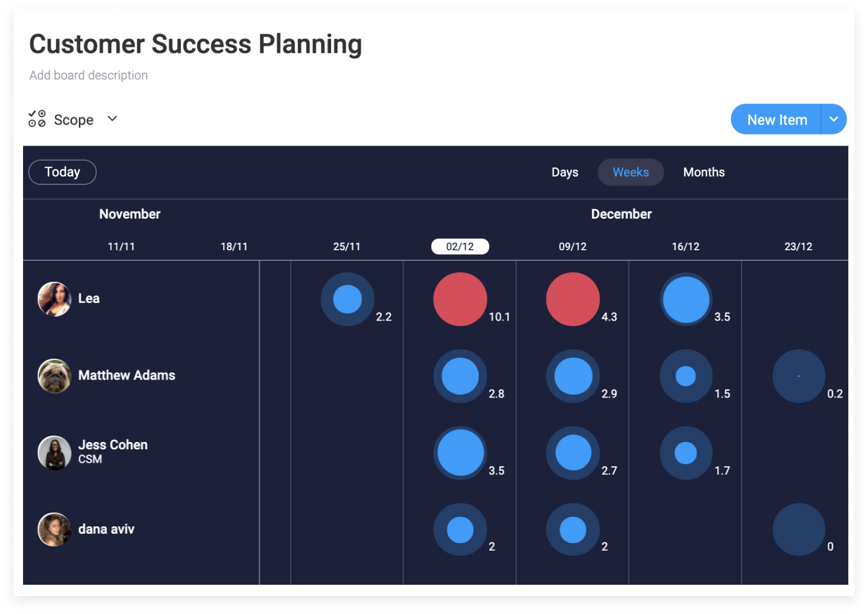868x614 pixels.
Task: Click Matthew Adams' dog avatar
Action: (54, 376)
